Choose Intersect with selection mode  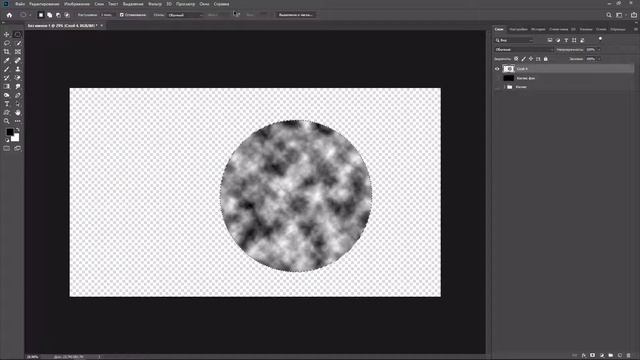coord(67,15)
